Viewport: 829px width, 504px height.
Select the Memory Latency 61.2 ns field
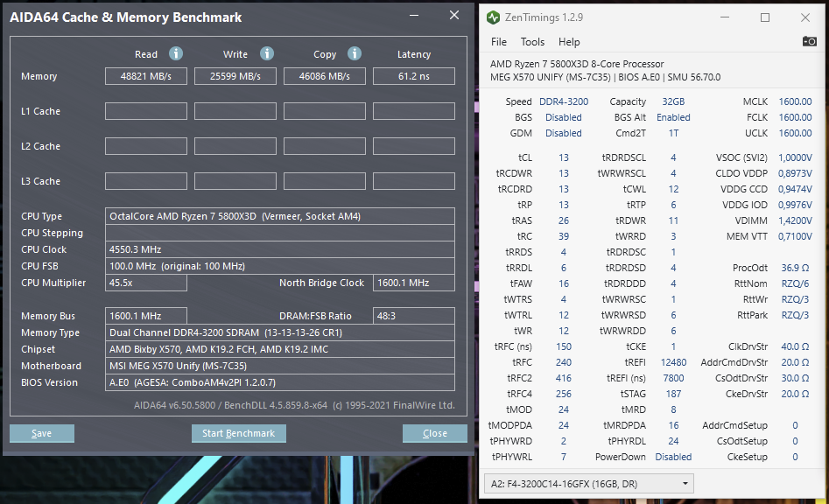(414, 76)
